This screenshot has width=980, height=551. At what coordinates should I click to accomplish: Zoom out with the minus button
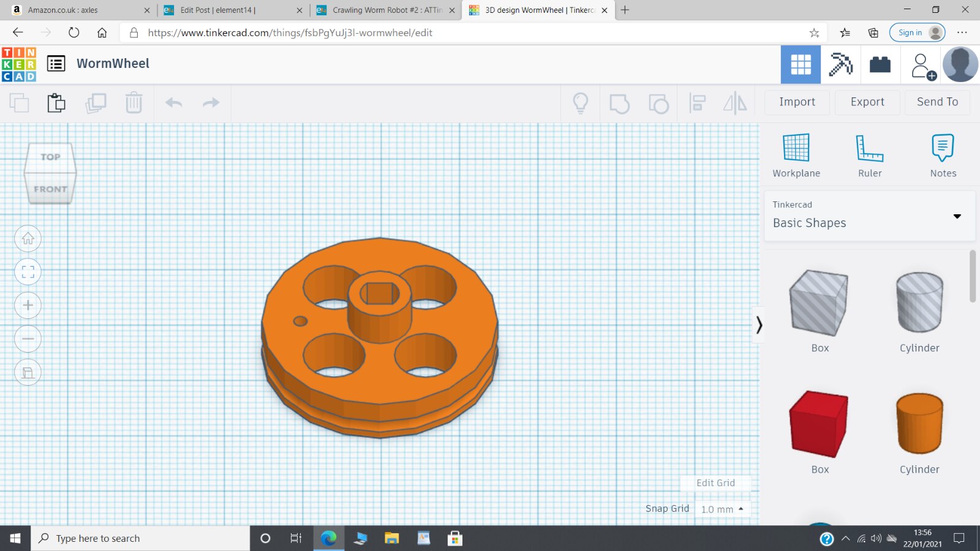click(28, 339)
